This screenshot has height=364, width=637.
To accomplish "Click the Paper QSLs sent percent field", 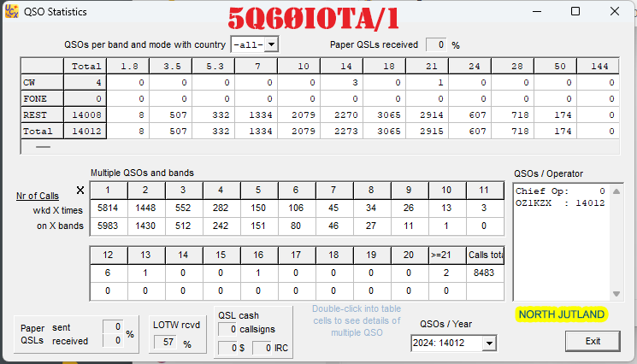I will 113,326.
